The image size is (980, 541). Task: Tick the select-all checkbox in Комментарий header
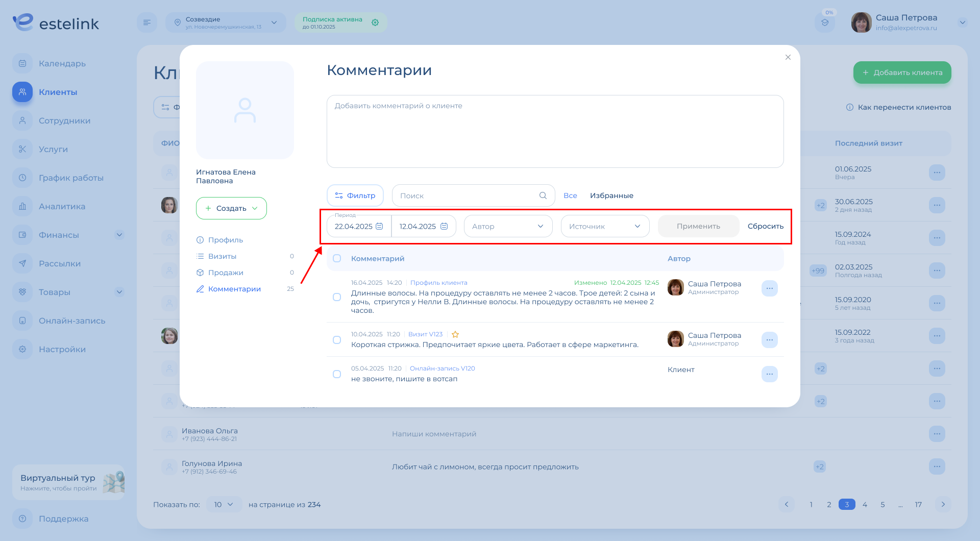click(337, 258)
